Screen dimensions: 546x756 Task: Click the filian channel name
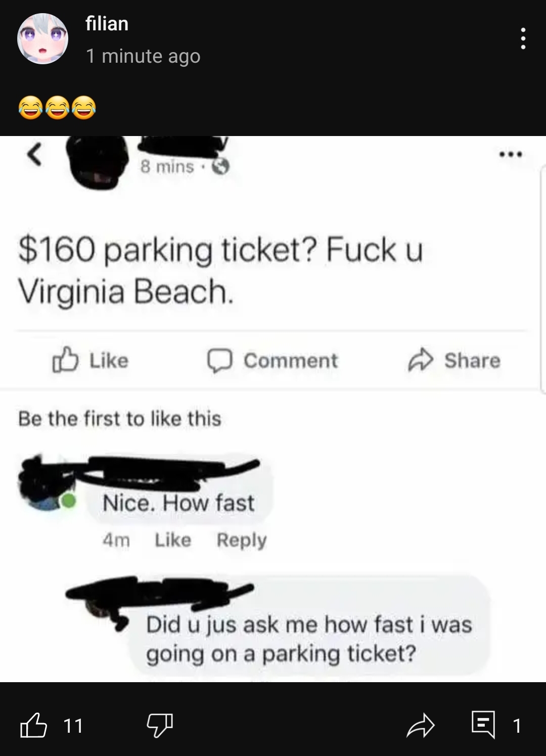[x=107, y=24]
